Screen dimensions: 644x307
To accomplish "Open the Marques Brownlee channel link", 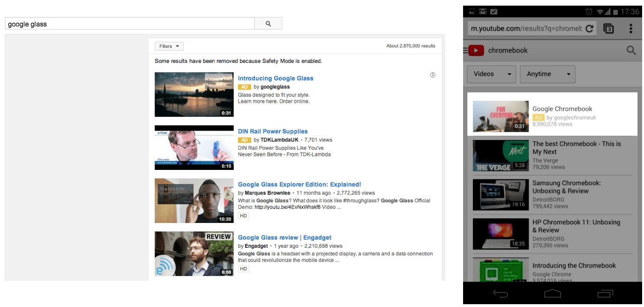I will click(x=267, y=193).
